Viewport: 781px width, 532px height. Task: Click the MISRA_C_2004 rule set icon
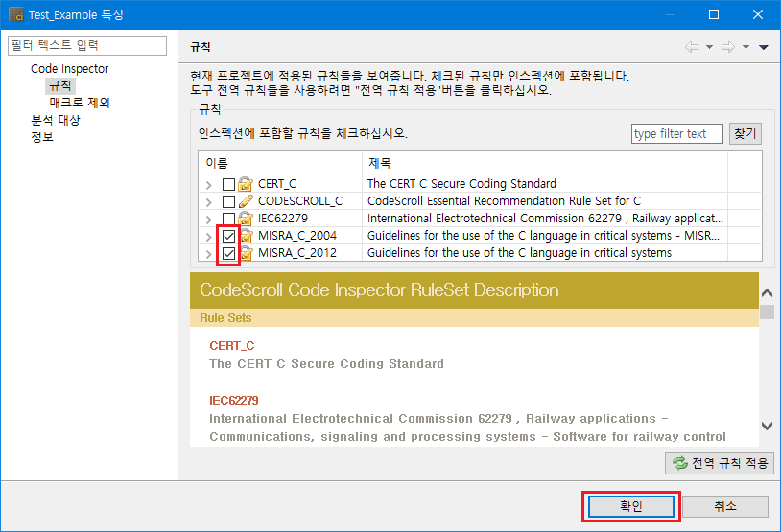point(247,236)
